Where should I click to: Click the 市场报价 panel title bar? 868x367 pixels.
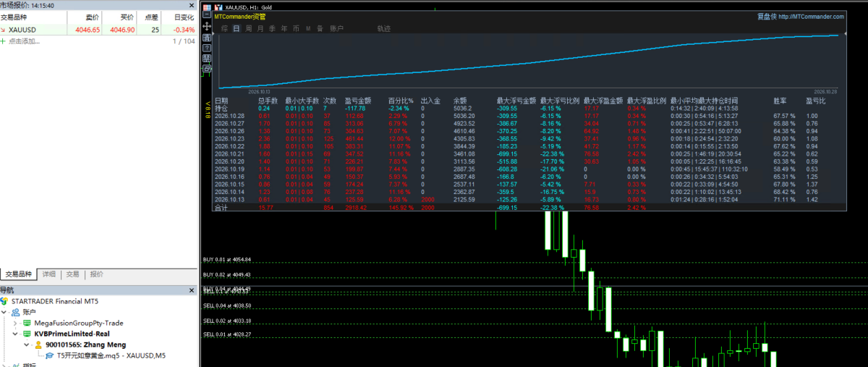[98, 5]
